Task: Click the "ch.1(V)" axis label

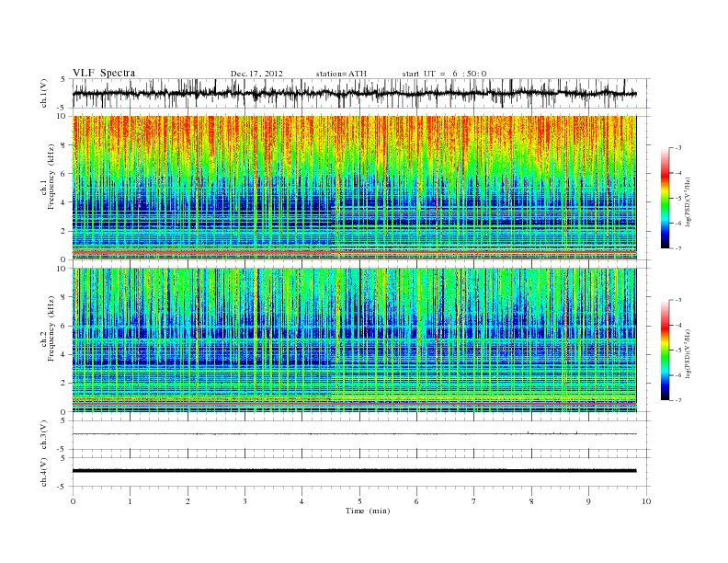Action: 44,94
